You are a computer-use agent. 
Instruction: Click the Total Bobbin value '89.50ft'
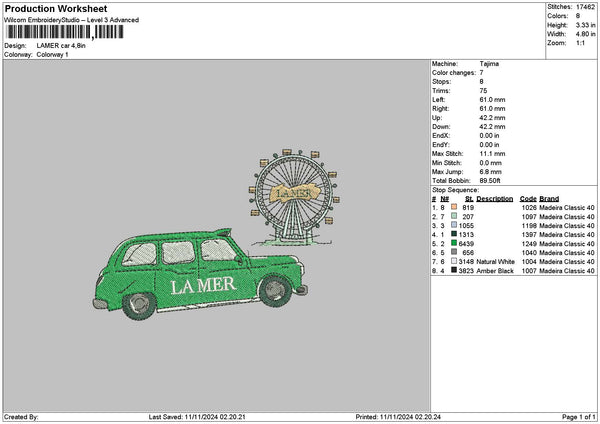490,181
